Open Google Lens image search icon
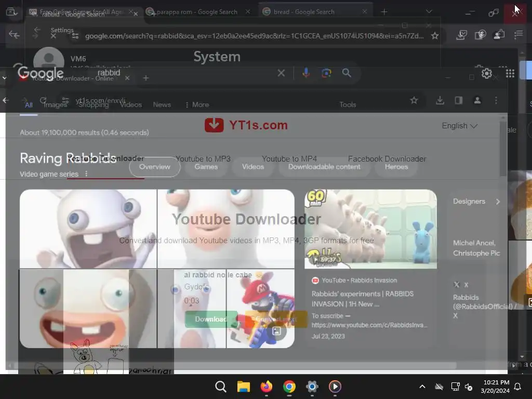The height and width of the screenshot is (399, 532). (x=326, y=73)
